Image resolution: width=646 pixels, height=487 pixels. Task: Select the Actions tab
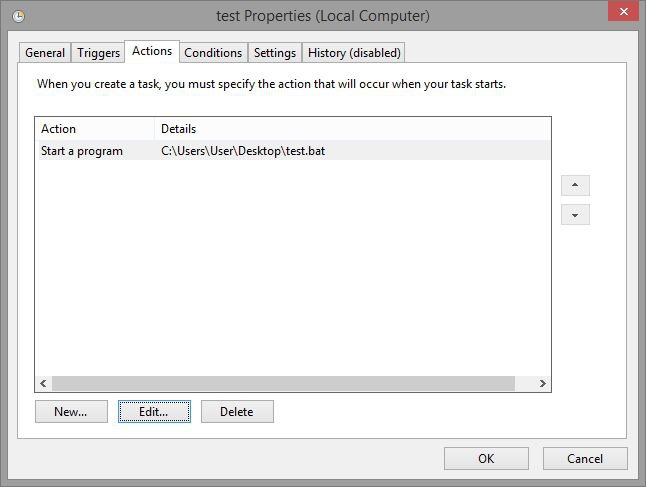pos(152,51)
